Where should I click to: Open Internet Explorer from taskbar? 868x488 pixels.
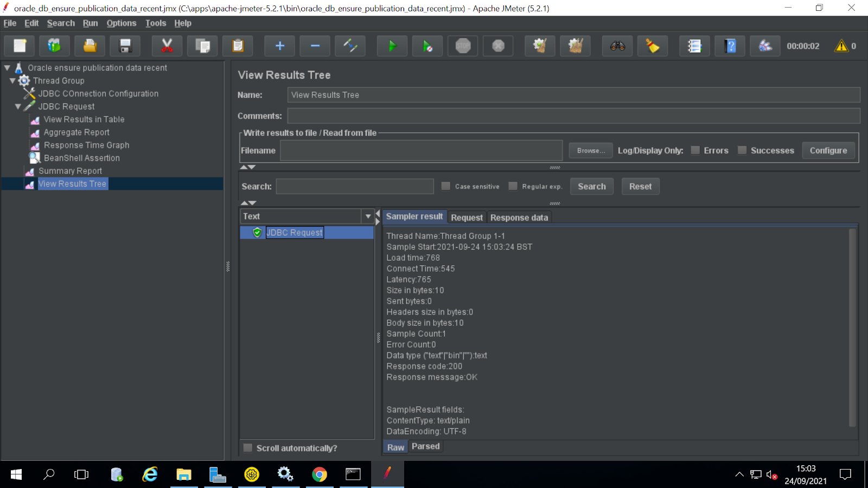click(150, 474)
